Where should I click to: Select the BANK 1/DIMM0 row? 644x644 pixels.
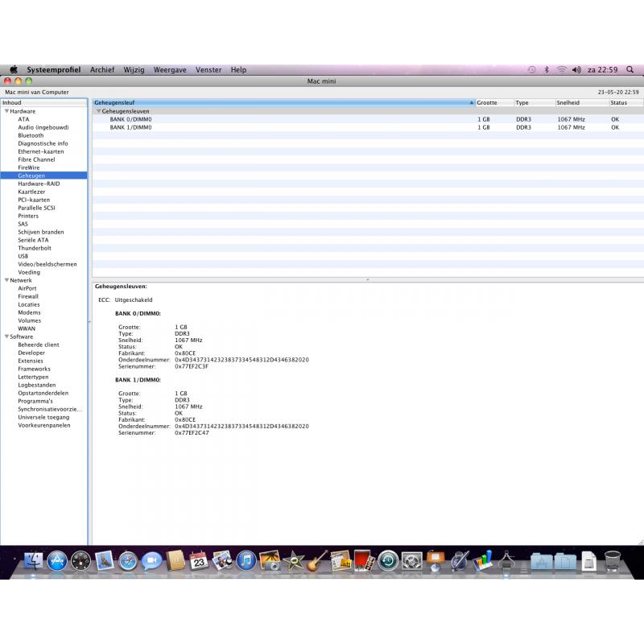click(368, 127)
